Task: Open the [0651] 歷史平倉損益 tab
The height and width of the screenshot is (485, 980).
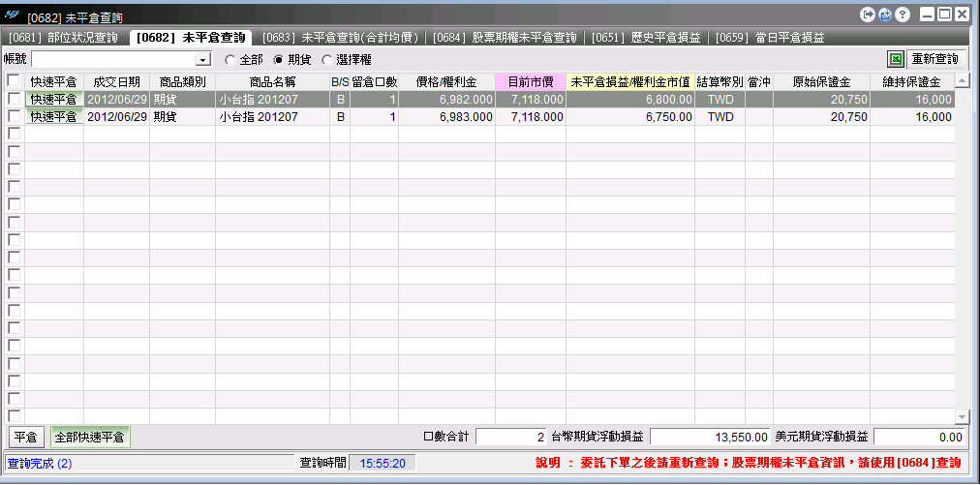Action: pyautogui.click(x=646, y=38)
